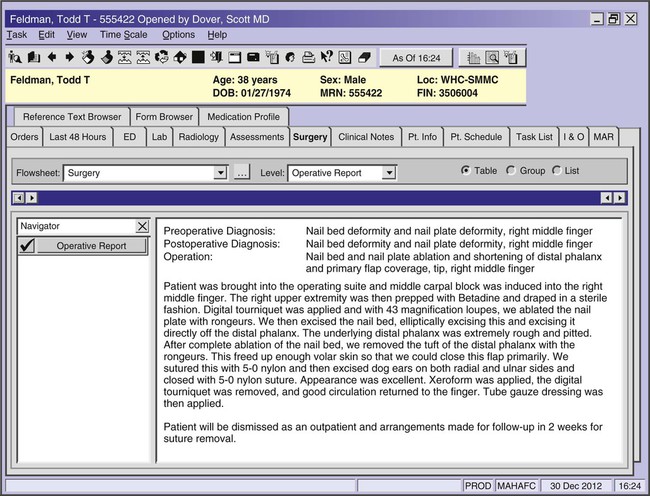
Task: Click the bar chart icon beside As Of
Action: click(x=473, y=58)
